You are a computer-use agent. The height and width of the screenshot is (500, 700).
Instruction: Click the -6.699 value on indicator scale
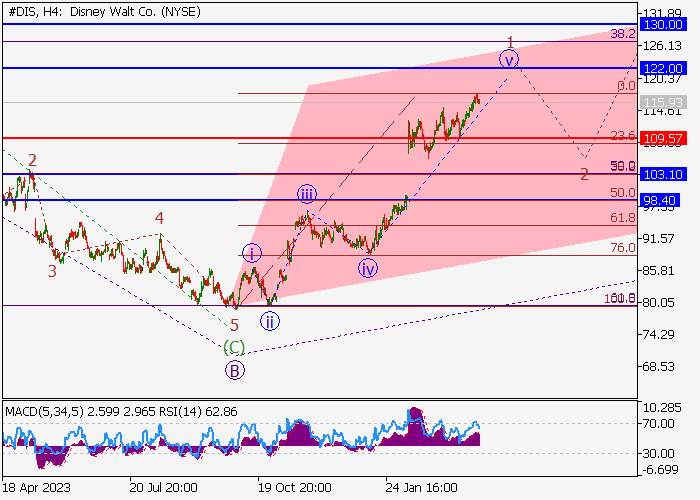[x=662, y=470]
